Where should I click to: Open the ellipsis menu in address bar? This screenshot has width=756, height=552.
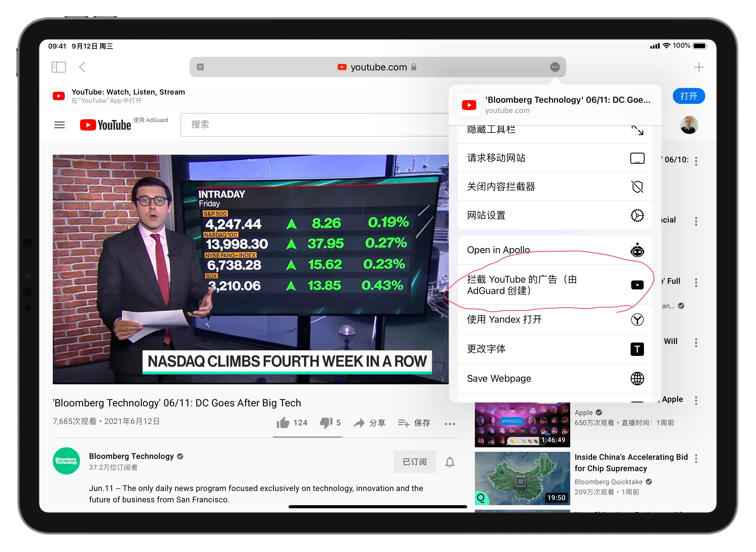coord(555,67)
